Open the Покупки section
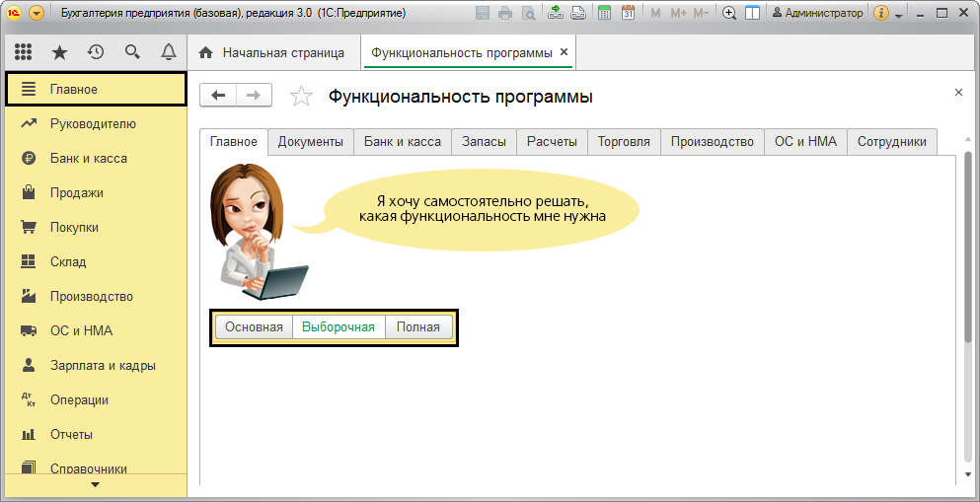The width and height of the screenshot is (980, 502). click(96, 227)
